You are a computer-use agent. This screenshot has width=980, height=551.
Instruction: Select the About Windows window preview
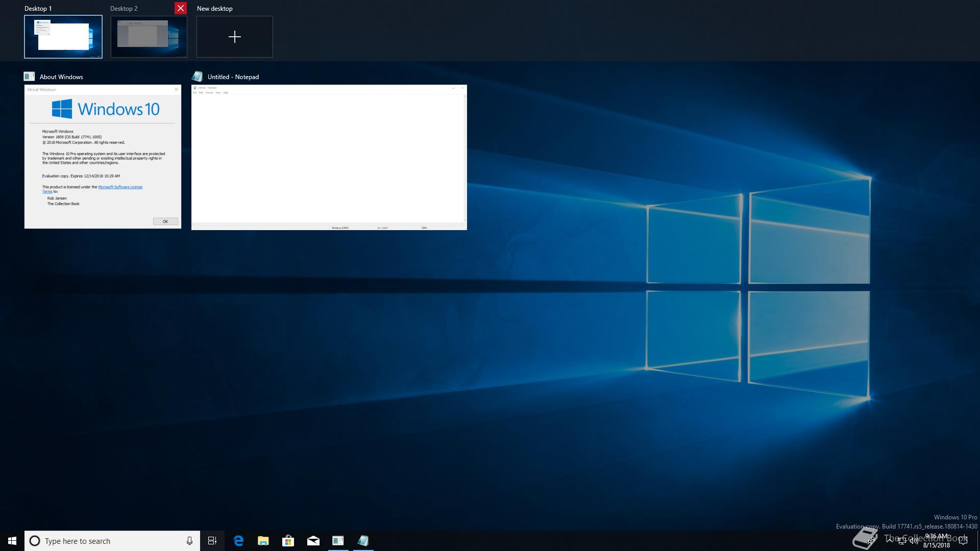103,157
